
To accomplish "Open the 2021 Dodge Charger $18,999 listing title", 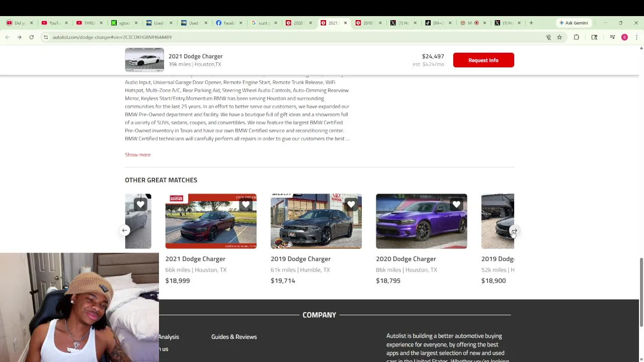I will click(x=195, y=259).
